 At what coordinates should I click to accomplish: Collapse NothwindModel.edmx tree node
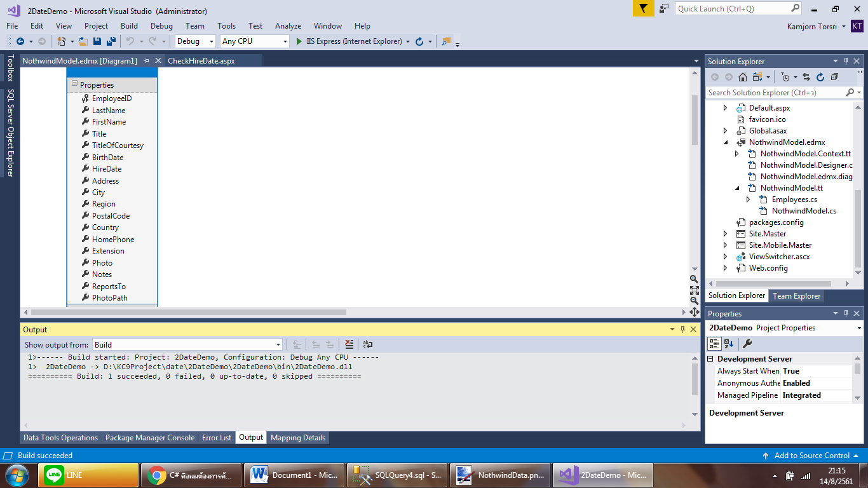pos(726,142)
